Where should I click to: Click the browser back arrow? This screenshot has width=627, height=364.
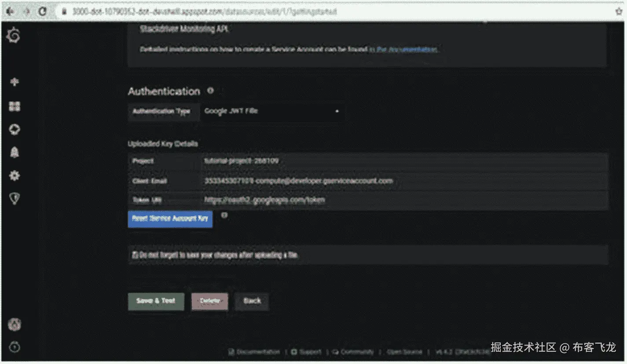point(10,11)
